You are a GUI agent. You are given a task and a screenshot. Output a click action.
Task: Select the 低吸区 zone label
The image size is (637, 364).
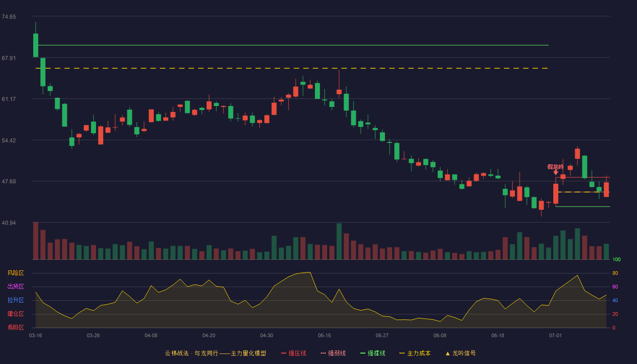point(15,328)
